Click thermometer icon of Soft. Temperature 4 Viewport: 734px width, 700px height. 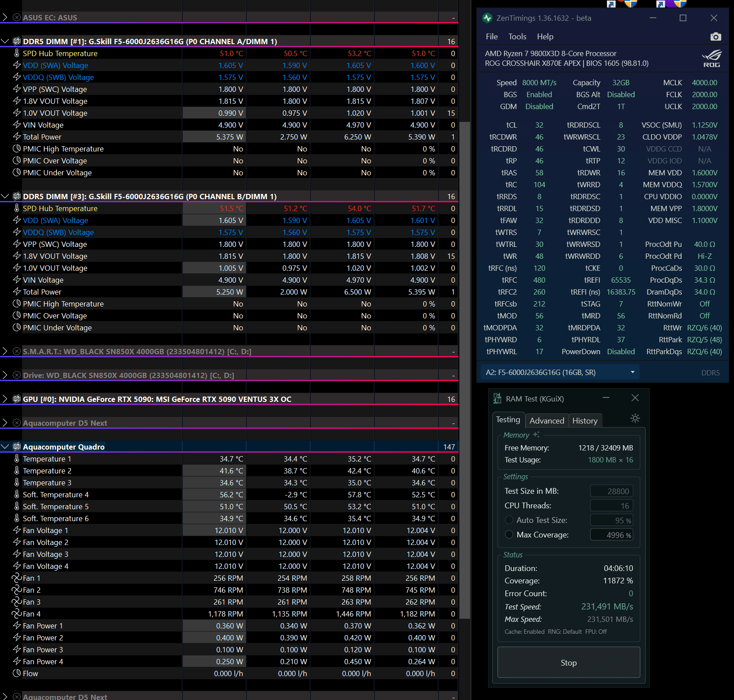[x=17, y=494]
